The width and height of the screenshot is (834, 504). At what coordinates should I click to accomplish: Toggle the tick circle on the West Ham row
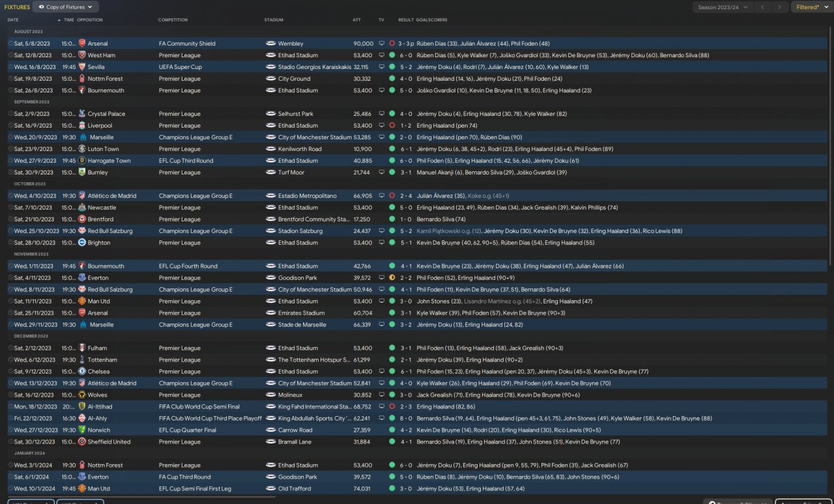point(10,55)
